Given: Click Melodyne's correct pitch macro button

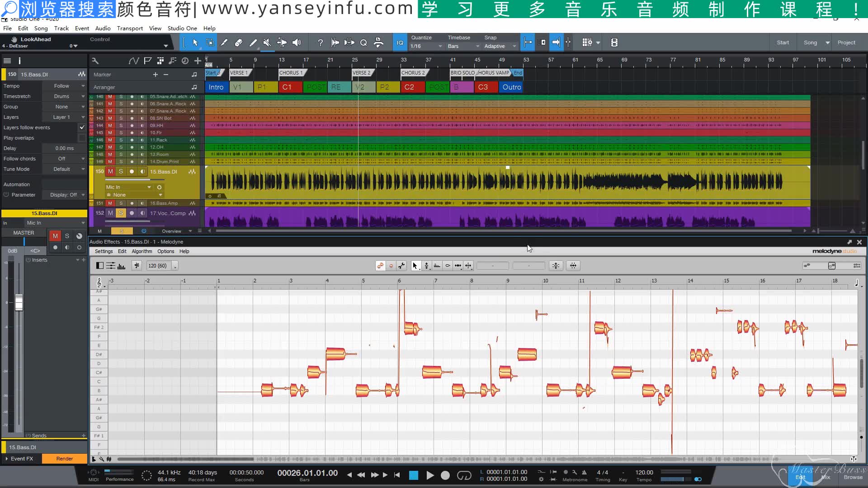Looking at the screenshot, I should (x=556, y=266).
